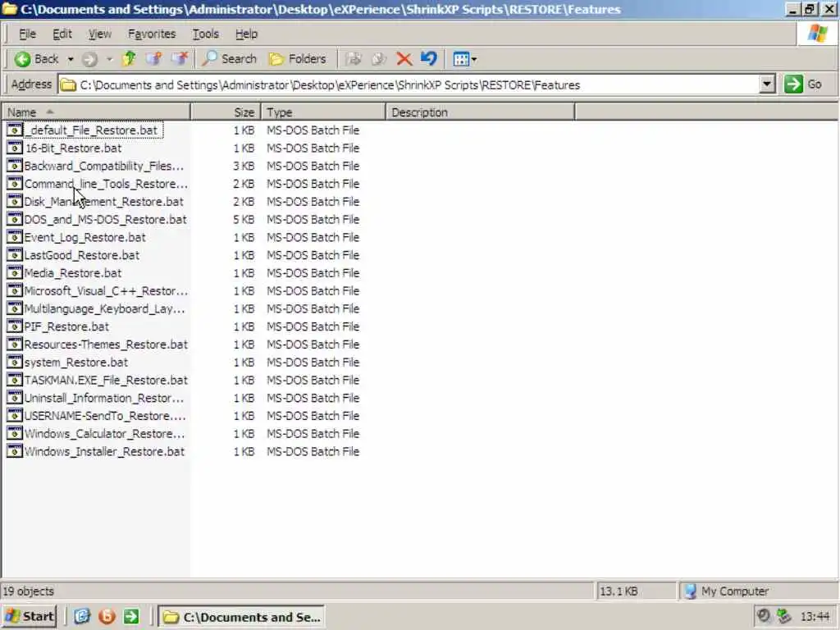Image resolution: width=840 pixels, height=630 pixels.
Task: Select Disk_Management_Restore.bat file icon
Action: pos(15,202)
